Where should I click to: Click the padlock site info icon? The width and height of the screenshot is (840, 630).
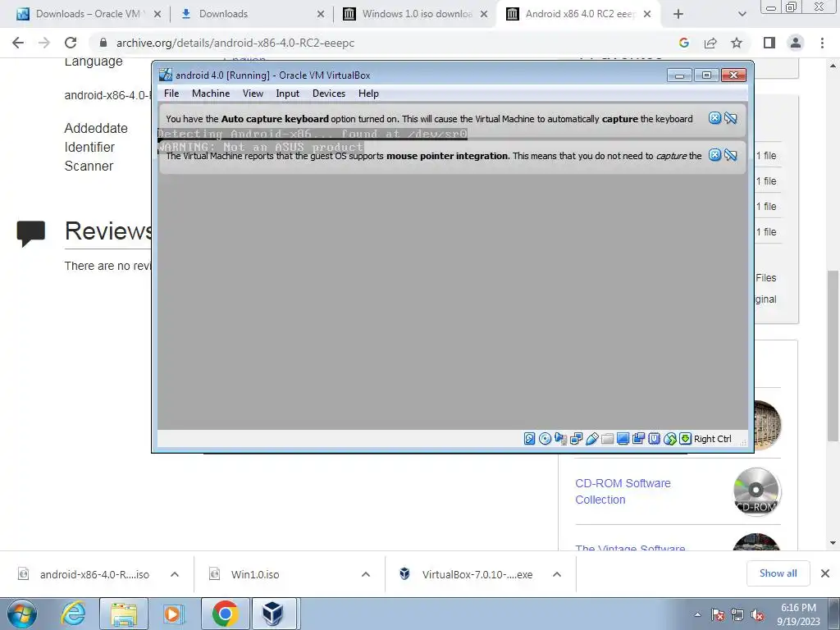point(103,43)
